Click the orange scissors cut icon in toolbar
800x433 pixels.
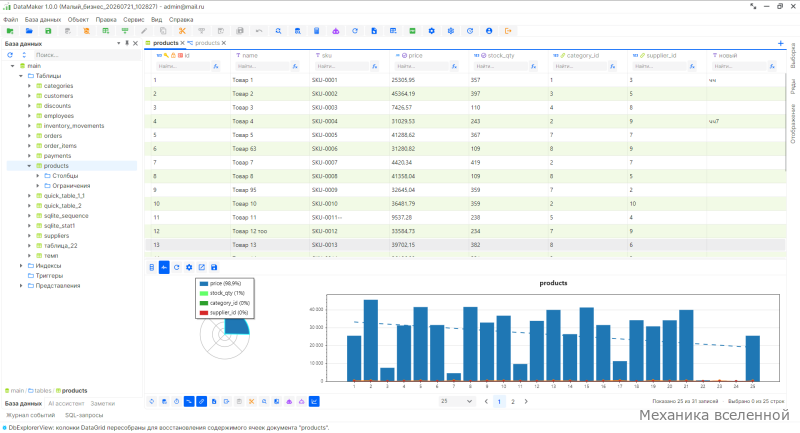tap(182, 31)
